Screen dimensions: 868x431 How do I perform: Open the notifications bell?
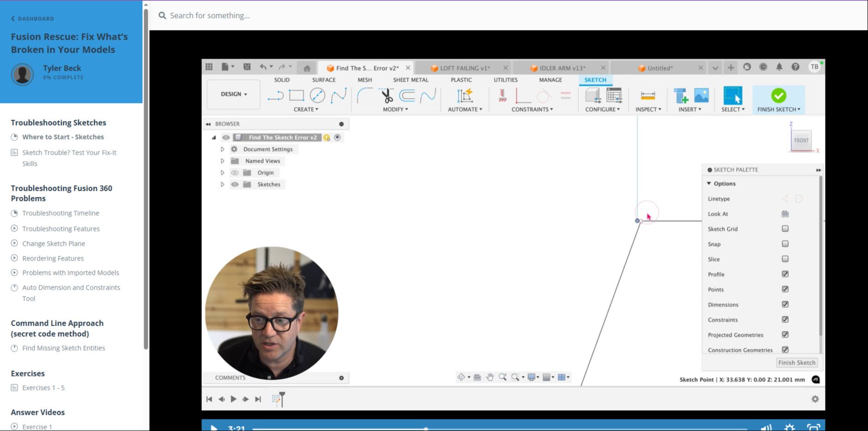[779, 67]
